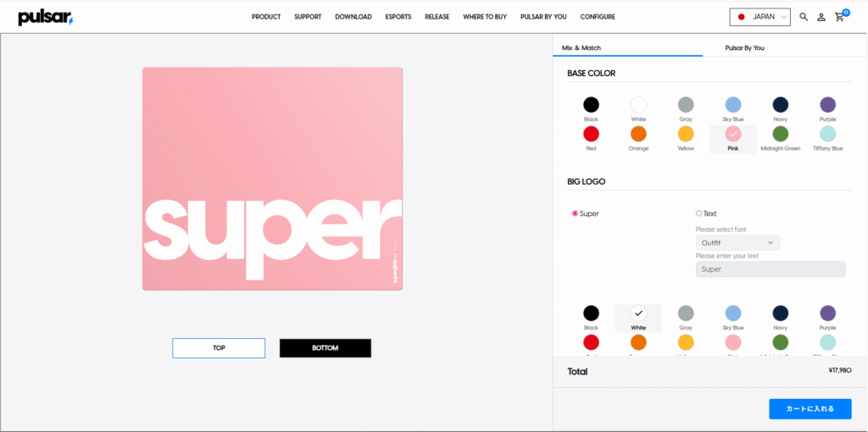Choose Tiffany Blue big logo color

click(x=827, y=343)
